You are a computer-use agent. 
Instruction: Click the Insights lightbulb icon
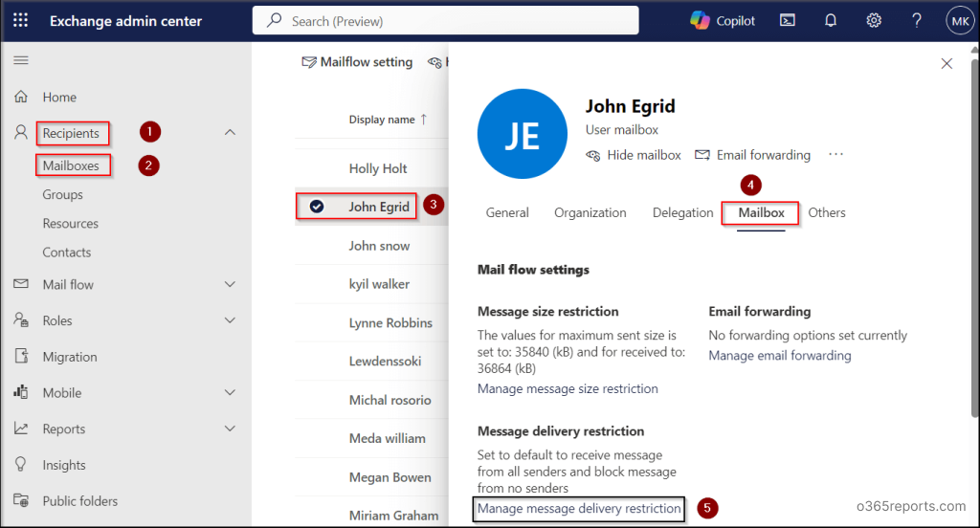tap(21, 464)
